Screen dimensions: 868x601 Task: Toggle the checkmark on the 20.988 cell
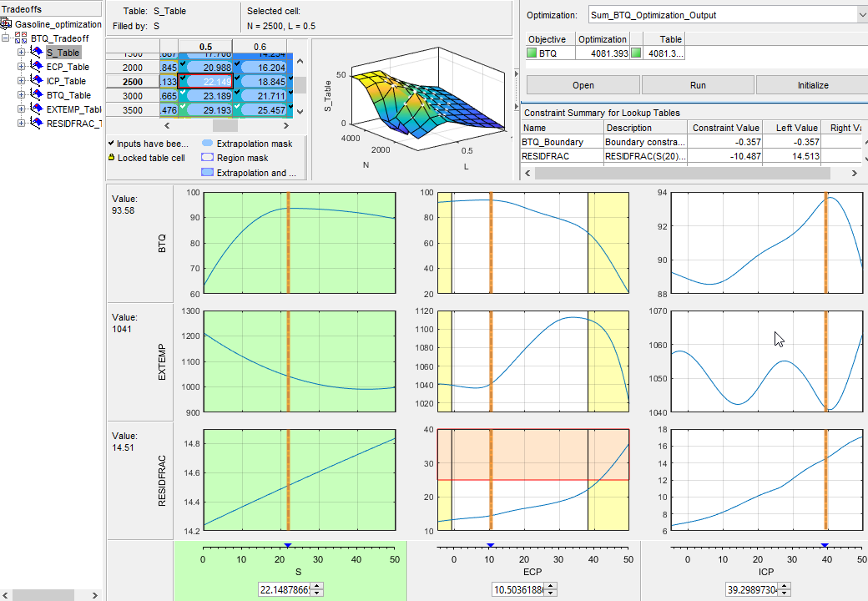coord(184,63)
